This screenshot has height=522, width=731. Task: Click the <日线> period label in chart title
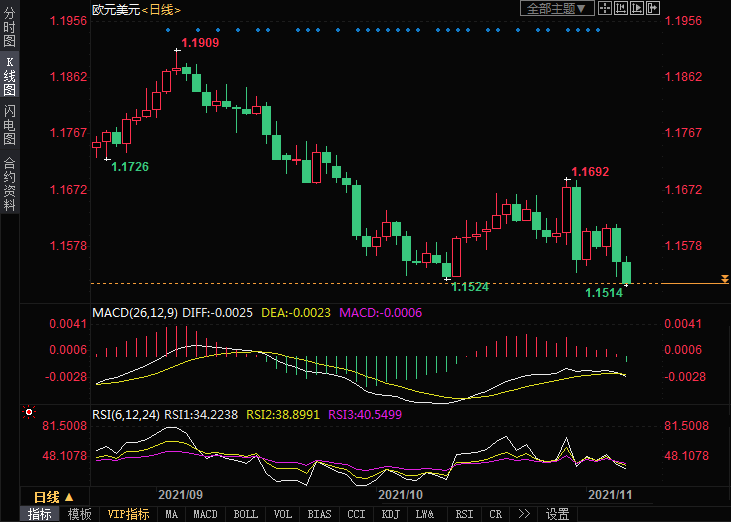click(160, 9)
